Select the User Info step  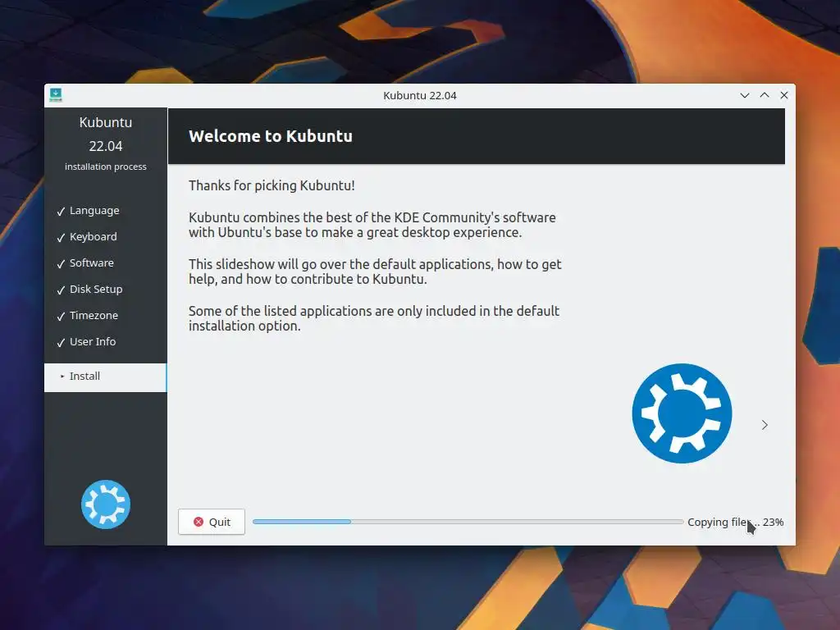[x=93, y=342]
